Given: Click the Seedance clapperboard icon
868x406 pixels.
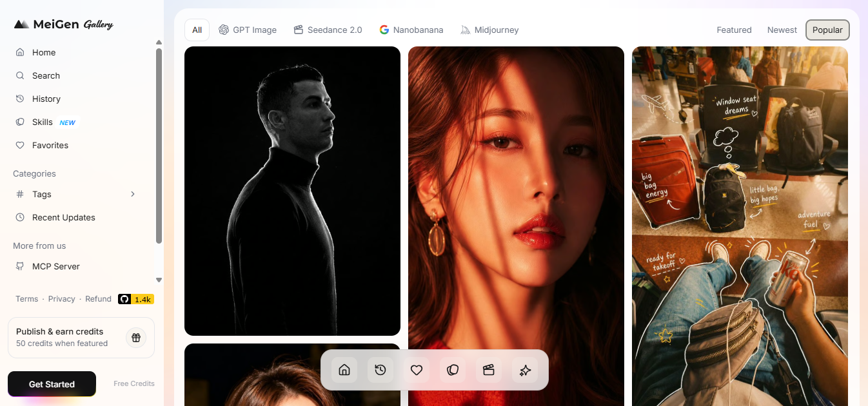Looking at the screenshot, I should (299, 30).
